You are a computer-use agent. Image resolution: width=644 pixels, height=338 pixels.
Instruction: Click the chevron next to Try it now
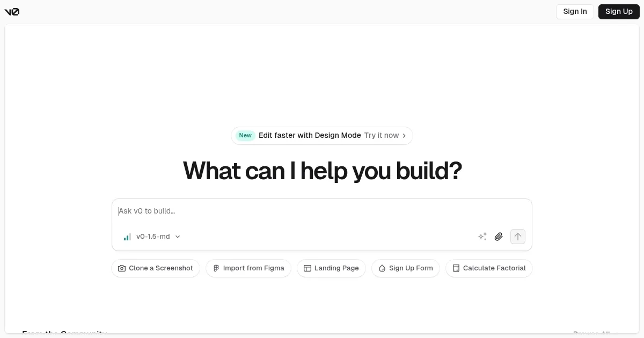pos(404,135)
